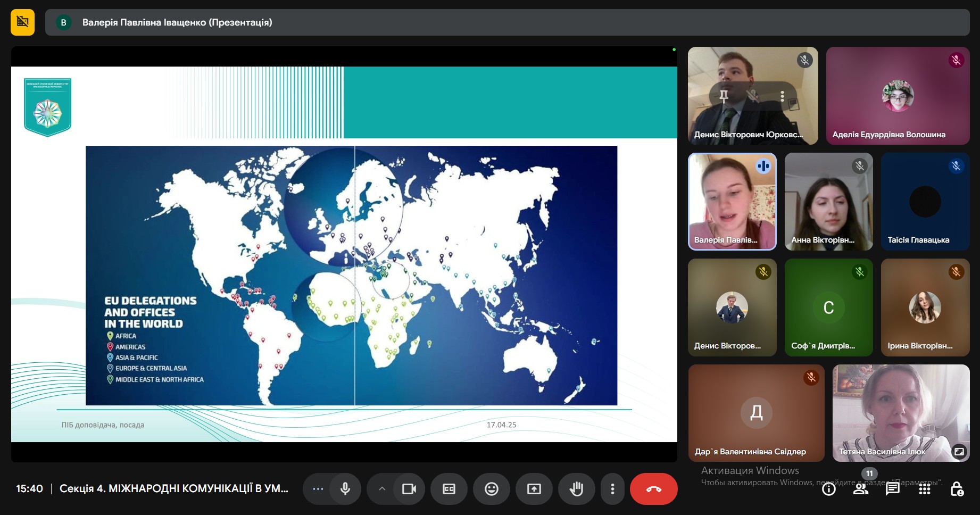
Task: Select Тетяна Василівна Ілюк video tile
Action: click(x=900, y=412)
